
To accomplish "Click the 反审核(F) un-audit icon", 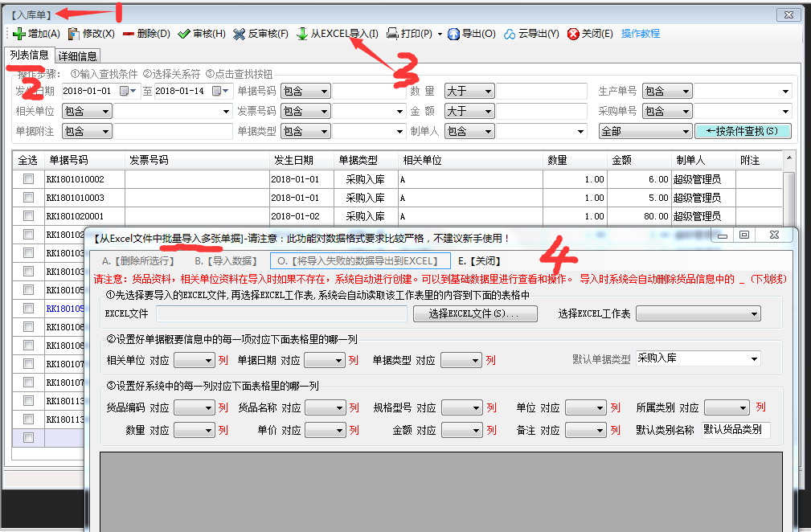I will coord(240,34).
